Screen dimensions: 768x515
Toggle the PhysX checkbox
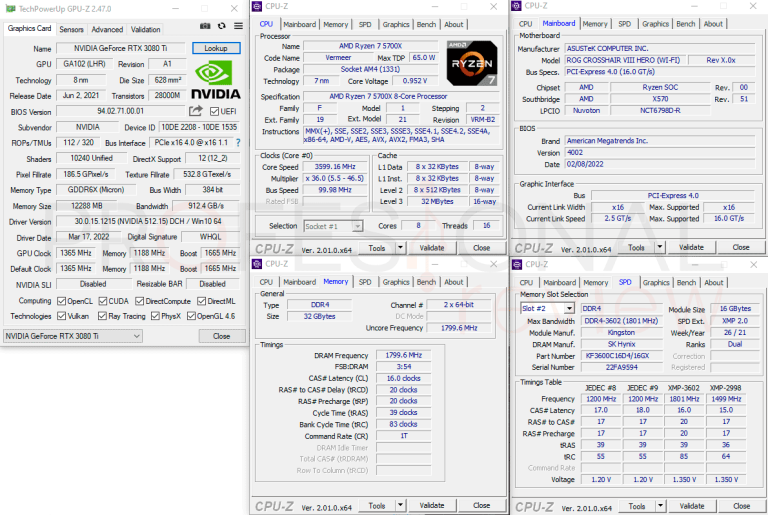[155, 316]
